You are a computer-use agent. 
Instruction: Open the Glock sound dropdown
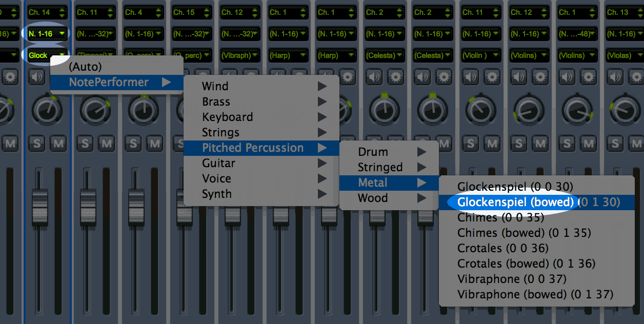click(47, 55)
